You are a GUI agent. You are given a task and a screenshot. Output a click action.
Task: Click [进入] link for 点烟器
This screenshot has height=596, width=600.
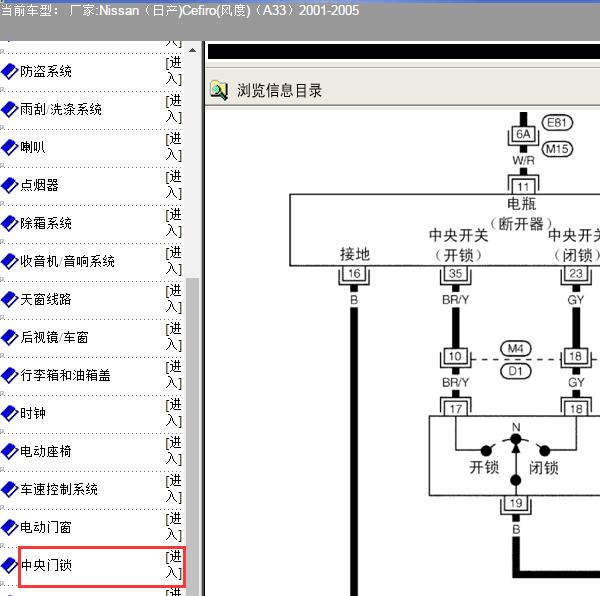click(x=174, y=184)
